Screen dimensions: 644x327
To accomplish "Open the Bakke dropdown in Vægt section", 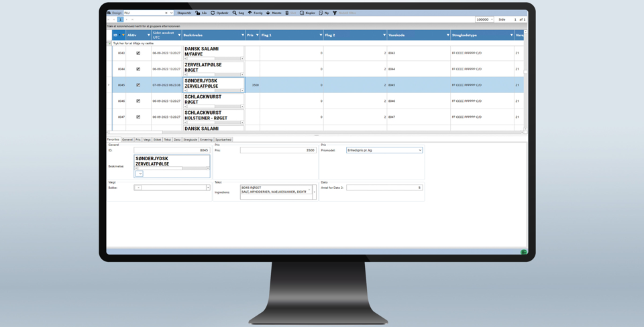I will point(208,188).
